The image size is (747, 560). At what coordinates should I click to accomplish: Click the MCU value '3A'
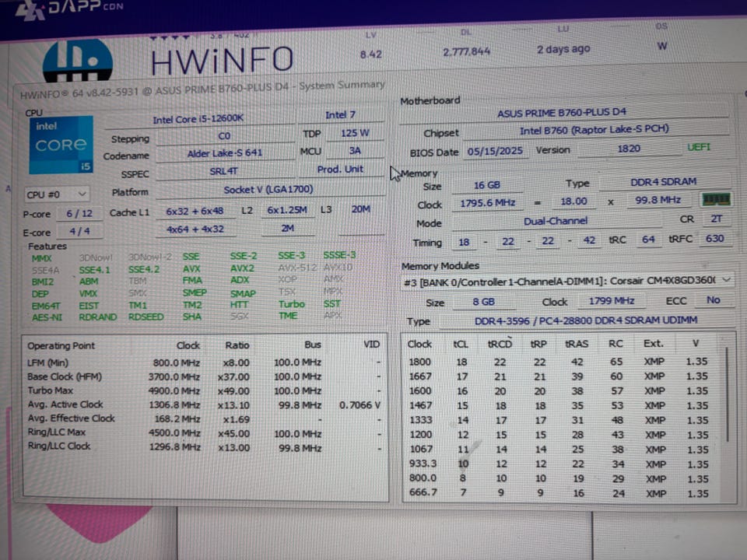(355, 151)
